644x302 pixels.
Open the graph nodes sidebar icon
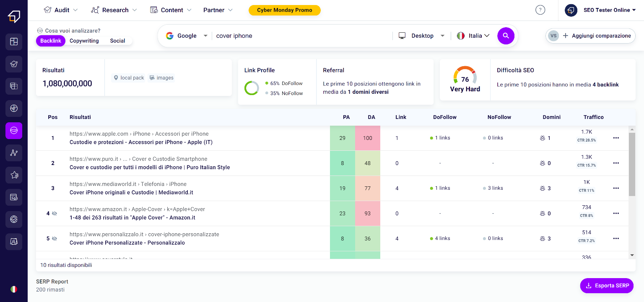[14, 153]
